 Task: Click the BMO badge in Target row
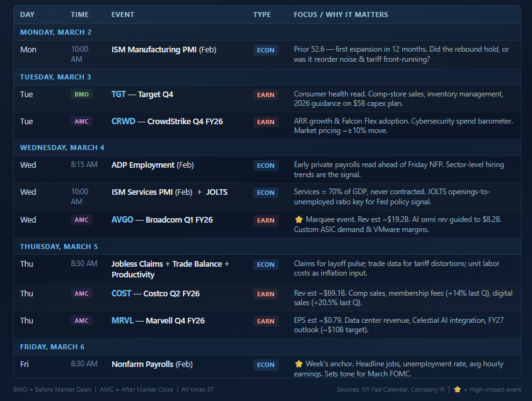[x=81, y=95]
